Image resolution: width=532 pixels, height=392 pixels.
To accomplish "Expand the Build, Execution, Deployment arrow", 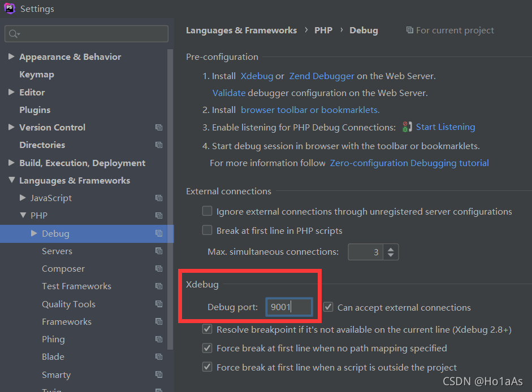I will pyautogui.click(x=11, y=163).
